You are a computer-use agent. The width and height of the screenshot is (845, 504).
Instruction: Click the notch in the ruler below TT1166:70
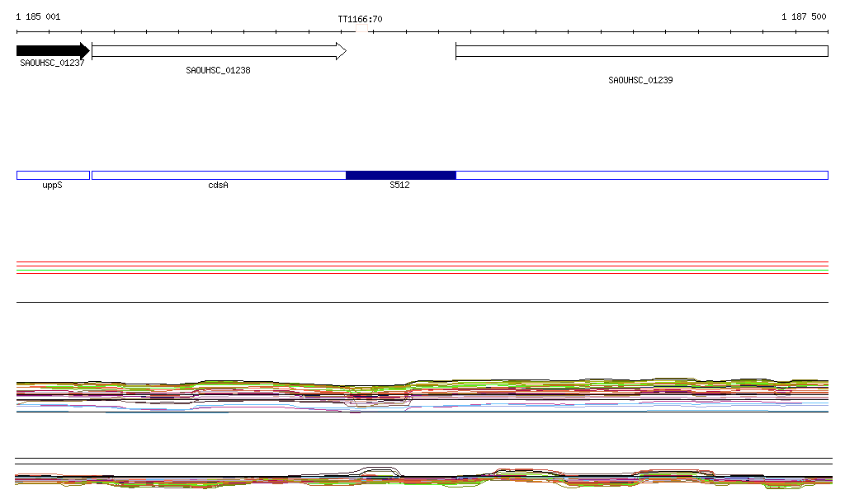point(361,31)
